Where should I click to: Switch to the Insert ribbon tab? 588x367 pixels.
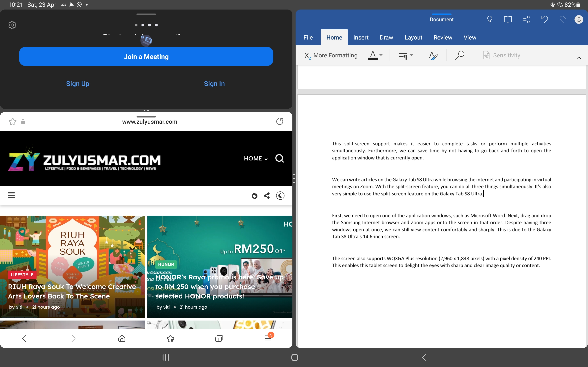(x=361, y=37)
